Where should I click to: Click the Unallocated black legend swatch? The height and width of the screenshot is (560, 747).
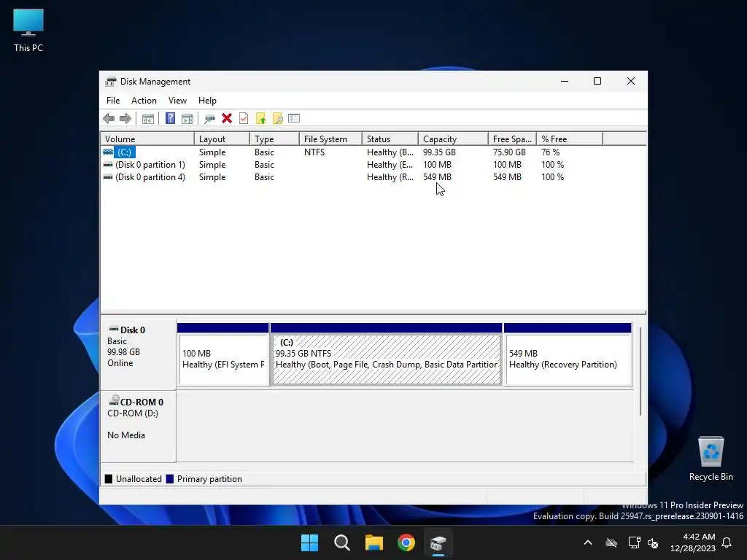click(x=109, y=479)
